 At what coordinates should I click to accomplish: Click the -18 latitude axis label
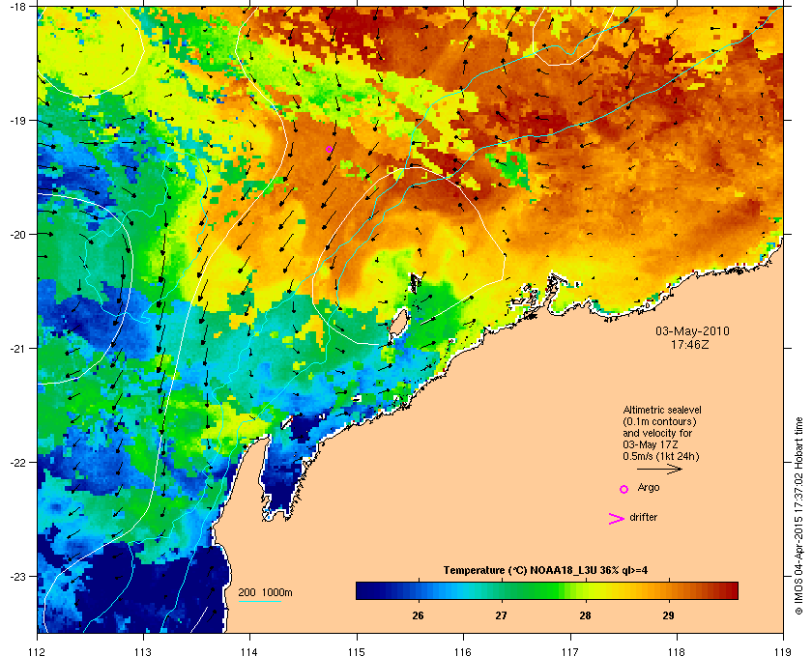(x=18, y=7)
